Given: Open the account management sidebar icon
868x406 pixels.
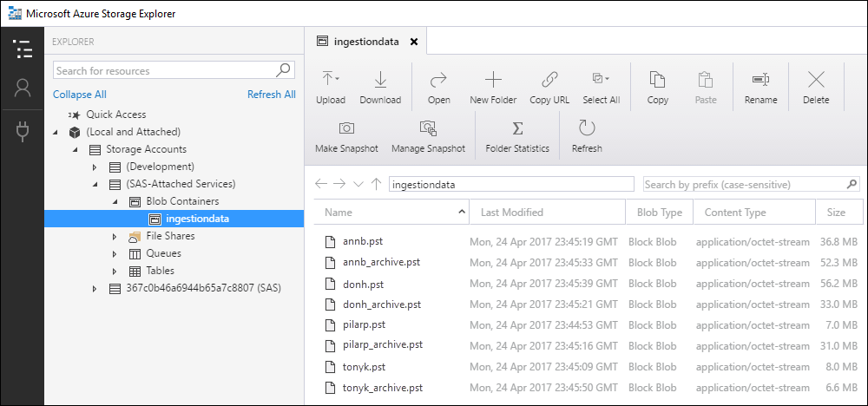Looking at the screenshot, I should point(23,88).
